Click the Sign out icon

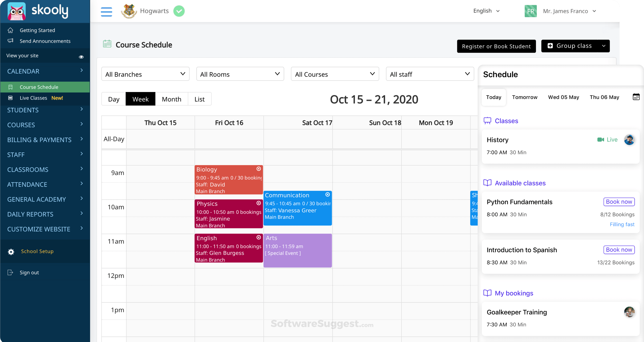pyautogui.click(x=10, y=272)
